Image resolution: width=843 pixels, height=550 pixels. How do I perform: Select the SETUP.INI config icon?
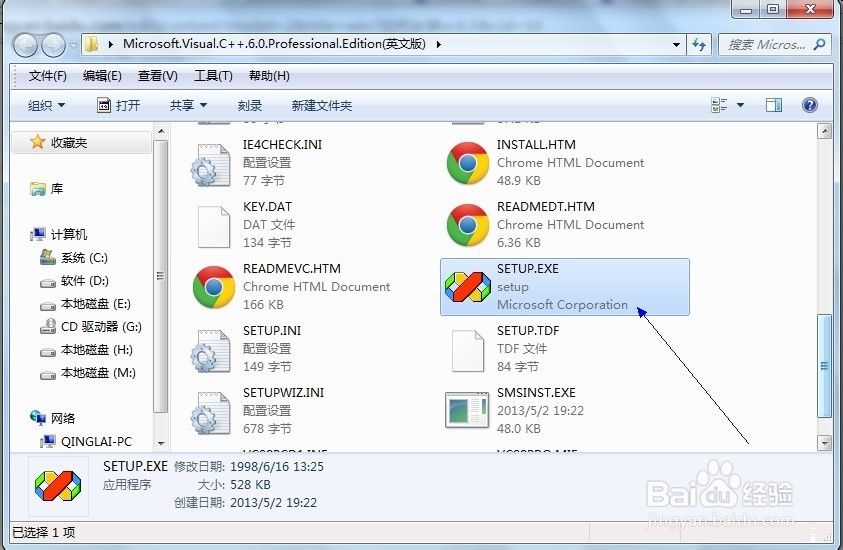[211, 352]
